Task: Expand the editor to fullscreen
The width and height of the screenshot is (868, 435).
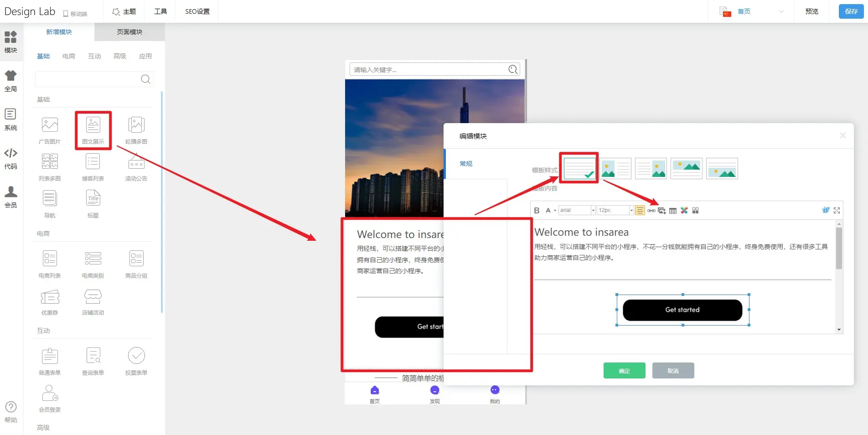Action: click(x=837, y=210)
